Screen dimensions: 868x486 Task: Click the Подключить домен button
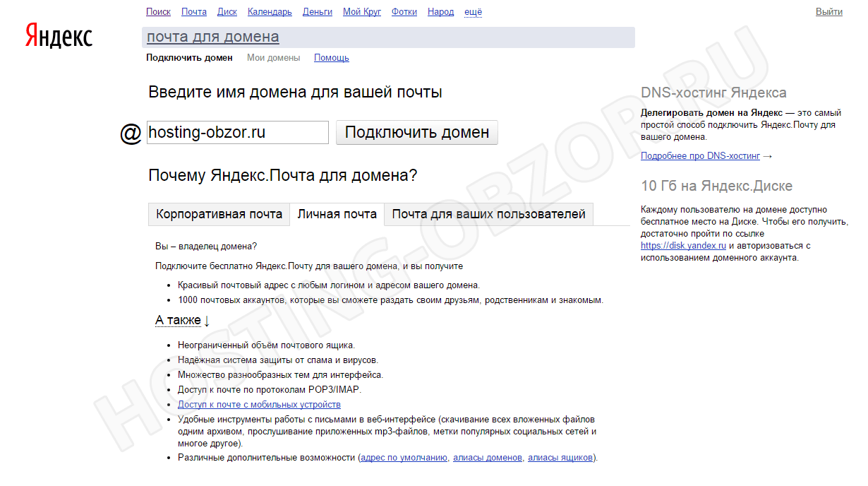click(x=417, y=132)
